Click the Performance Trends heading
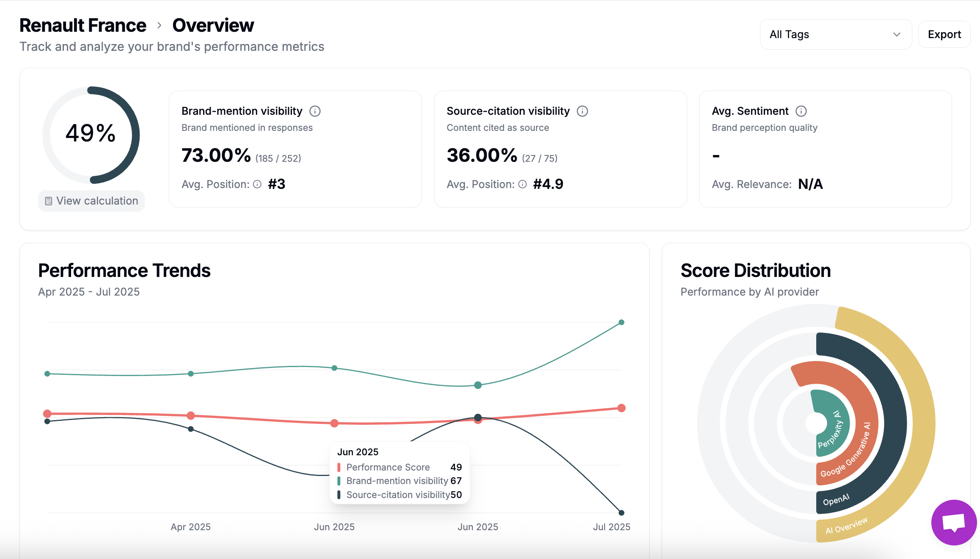Image resolution: width=980 pixels, height=559 pixels. pyautogui.click(x=124, y=271)
